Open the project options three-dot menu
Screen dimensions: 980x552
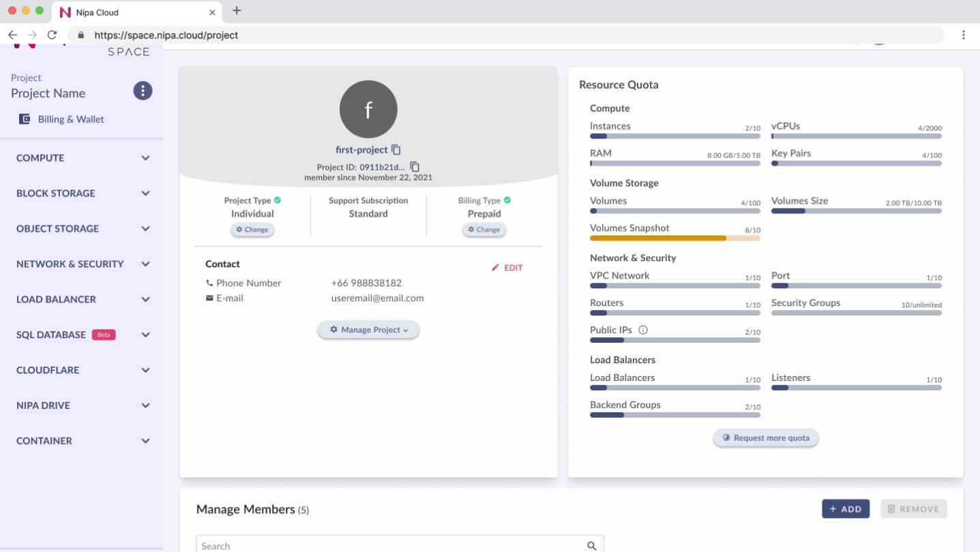tap(143, 91)
